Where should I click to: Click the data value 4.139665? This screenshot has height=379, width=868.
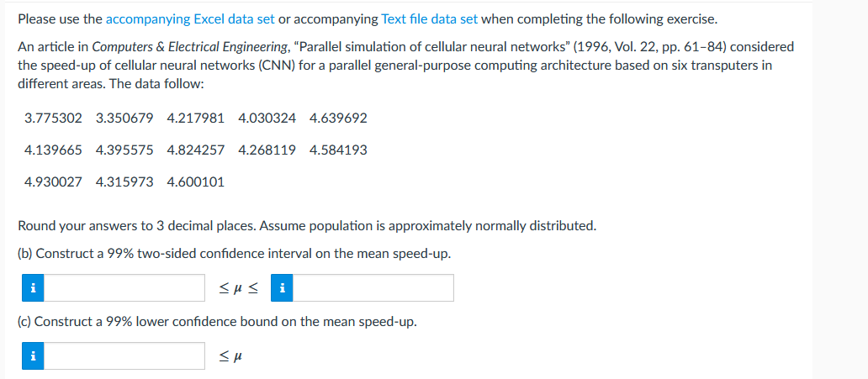[x=54, y=150]
